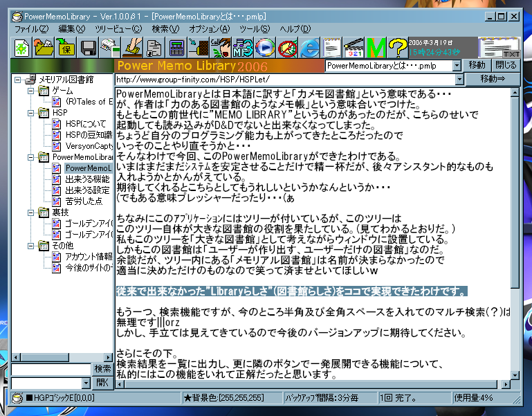Click バックアップ間隔:3分毎 in status bar
The width and height of the screenshot is (532, 416).
(321, 398)
